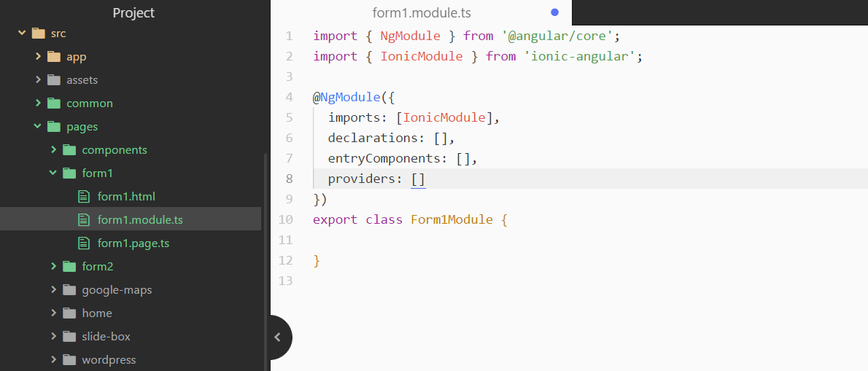Screen dimensions: 868x371
Task: Click the declarations property in code
Action: click(377, 138)
